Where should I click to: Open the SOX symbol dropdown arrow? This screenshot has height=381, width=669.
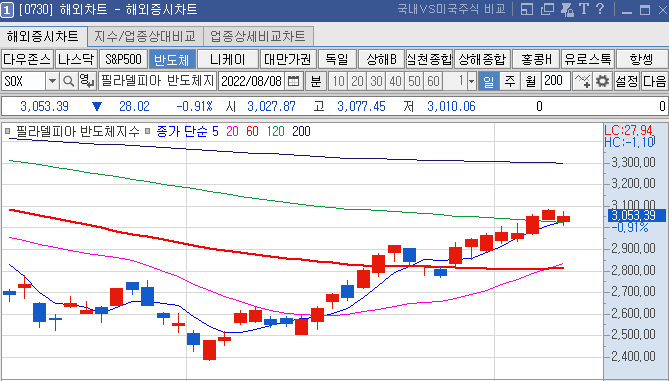click(x=52, y=81)
